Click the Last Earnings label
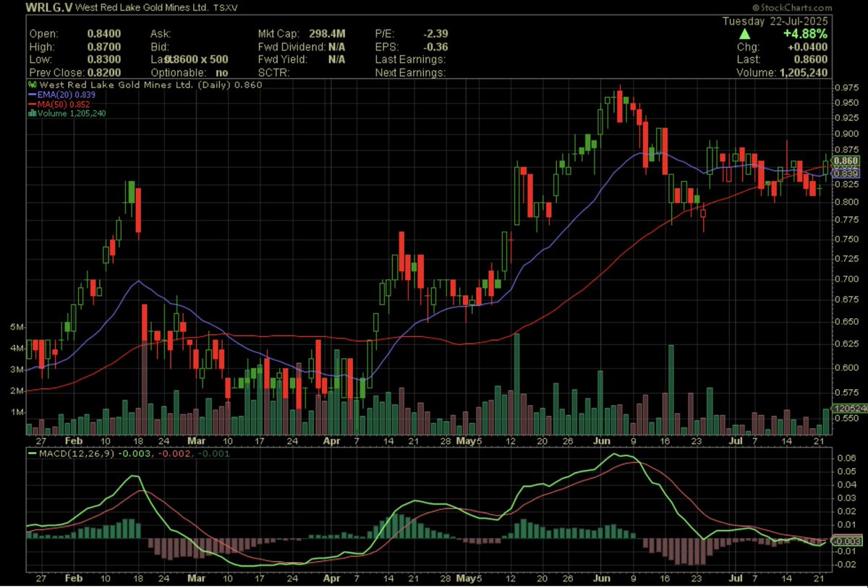The width and height of the screenshot is (868, 588). pyautogui.click(x=410, y=59)
